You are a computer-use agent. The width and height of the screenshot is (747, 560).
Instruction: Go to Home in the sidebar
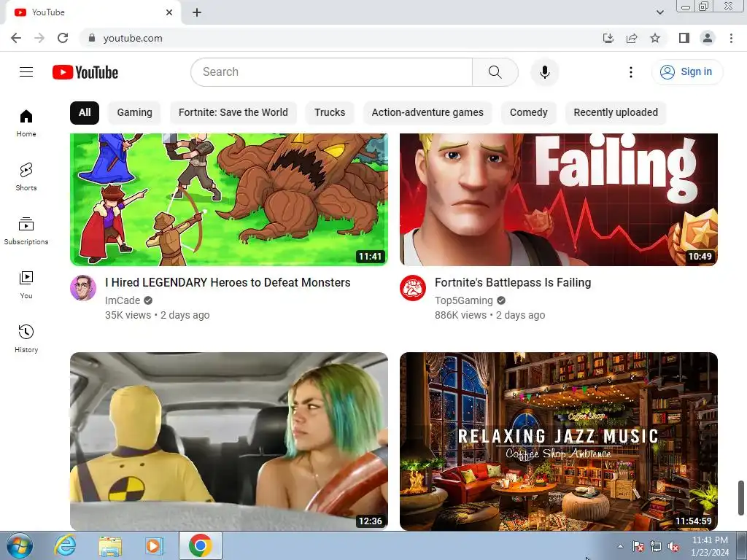click(x=26, y=123)
